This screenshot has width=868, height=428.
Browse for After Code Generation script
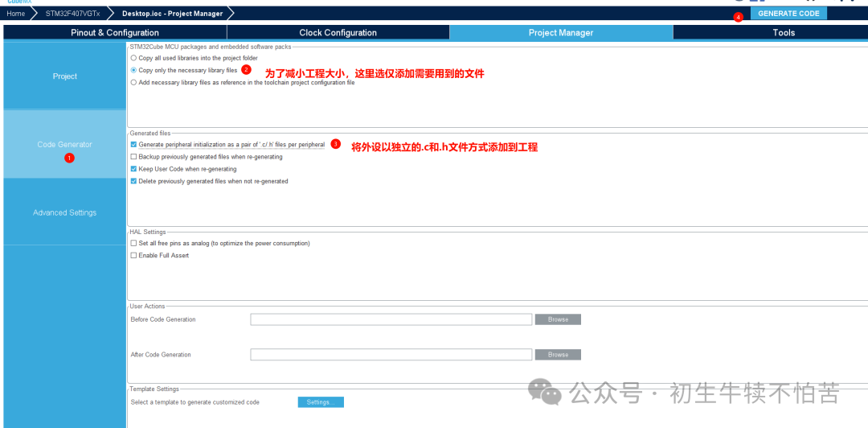pos(558,354)
